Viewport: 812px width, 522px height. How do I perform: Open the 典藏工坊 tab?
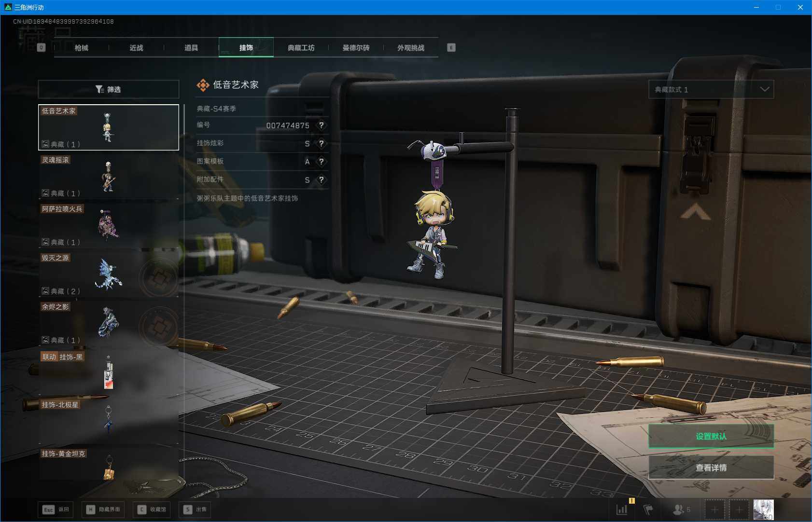301,48
